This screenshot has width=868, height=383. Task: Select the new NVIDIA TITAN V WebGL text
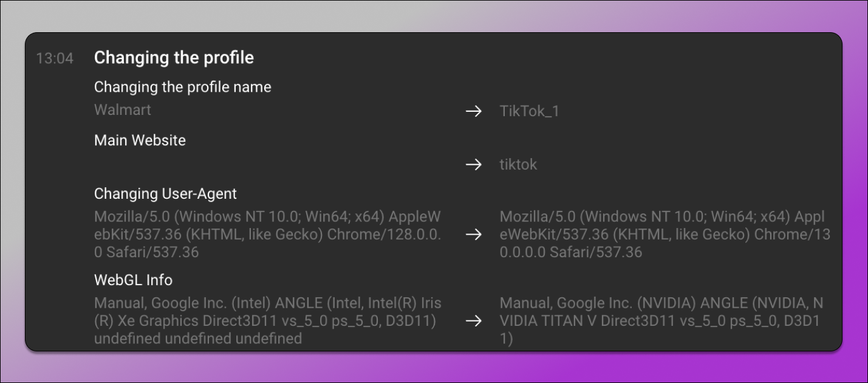pyautogui.click(x=662, y=321)
